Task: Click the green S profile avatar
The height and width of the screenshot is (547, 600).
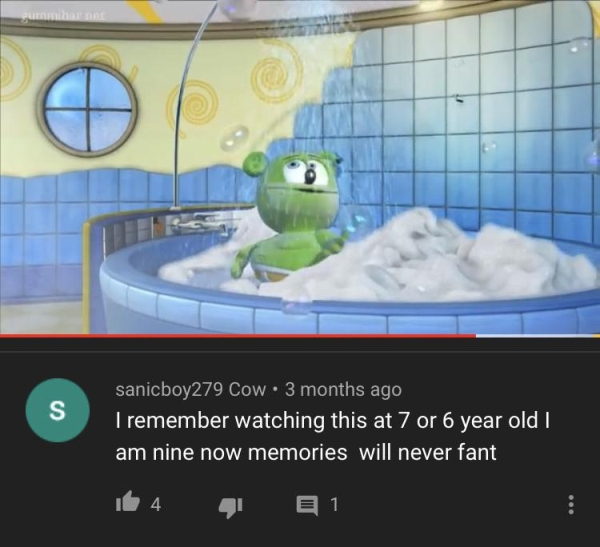Action: 58,410
